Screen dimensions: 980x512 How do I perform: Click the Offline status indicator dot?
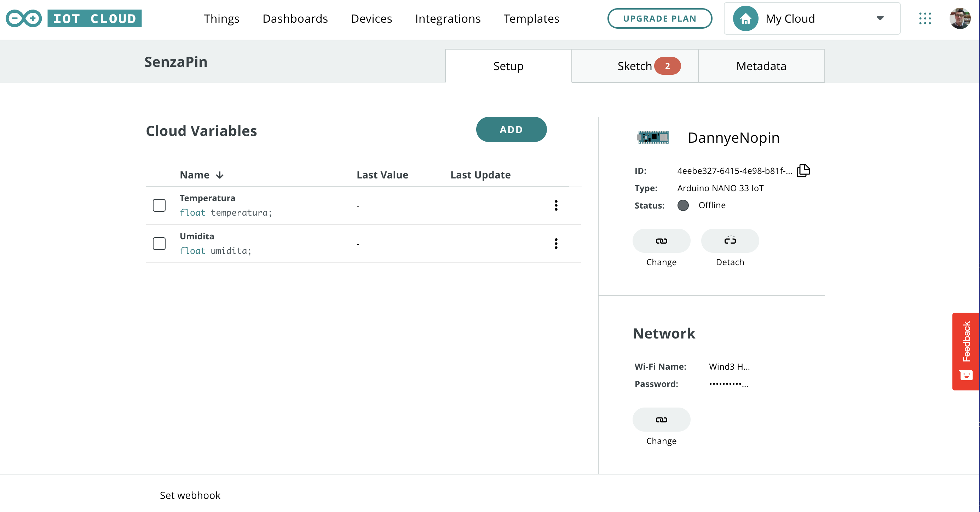click(683, 205)
